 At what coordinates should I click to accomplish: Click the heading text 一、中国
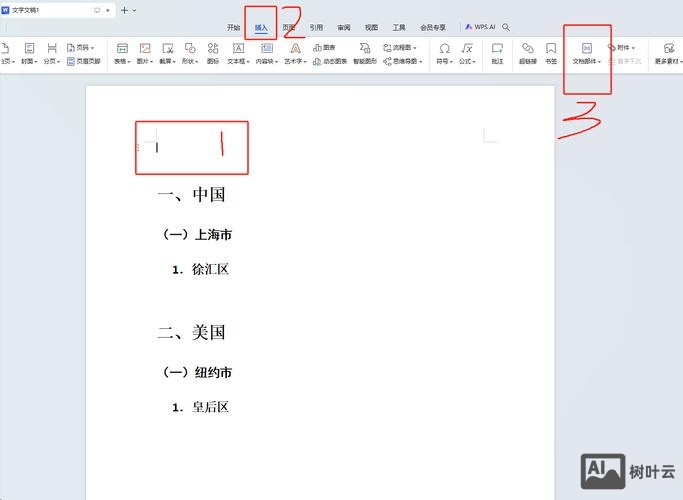(x=191, y=194)
